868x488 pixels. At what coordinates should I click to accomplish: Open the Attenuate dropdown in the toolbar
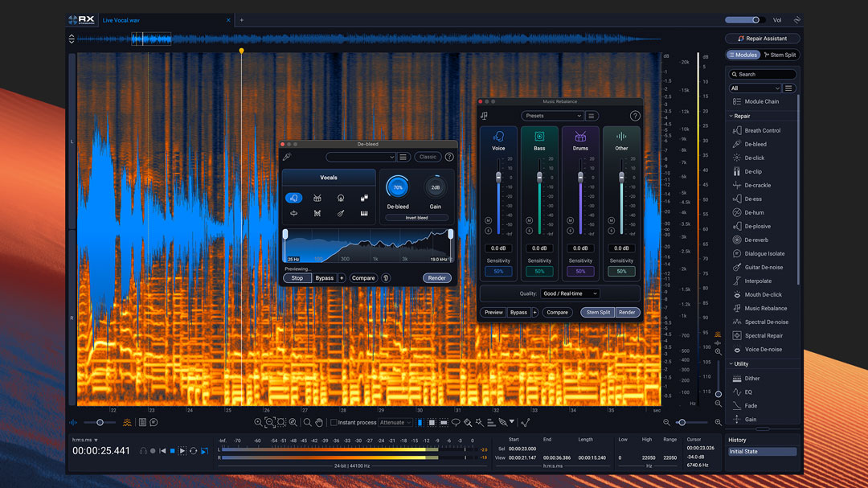395,424
